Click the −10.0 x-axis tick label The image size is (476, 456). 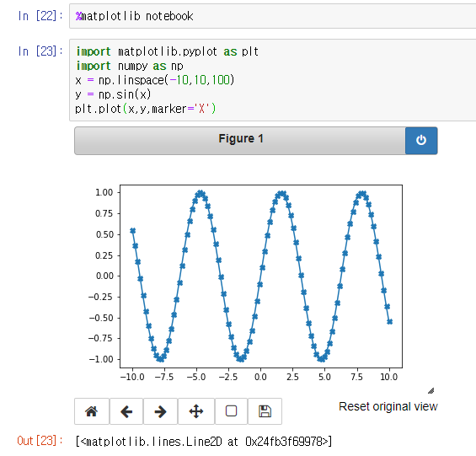132,377
